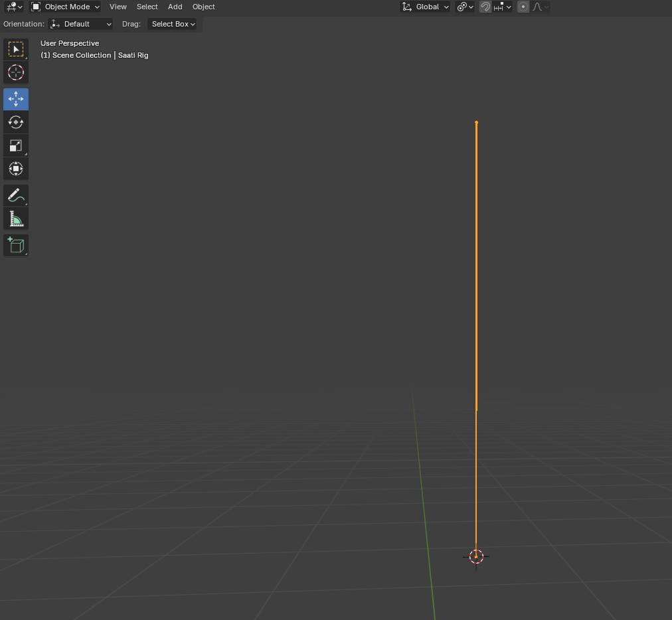The image size is (672, 620).
Task: Open the snapping options dropdown
Action: [502, 7]
